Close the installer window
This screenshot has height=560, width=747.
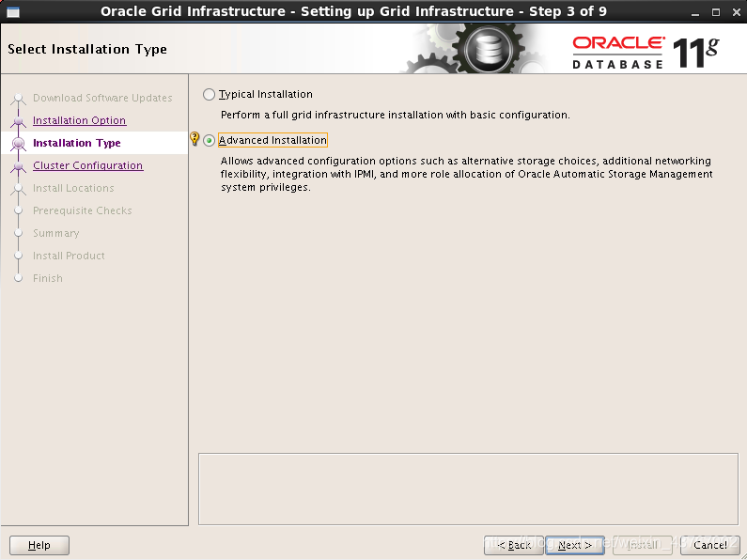click(x=736, y=12)
